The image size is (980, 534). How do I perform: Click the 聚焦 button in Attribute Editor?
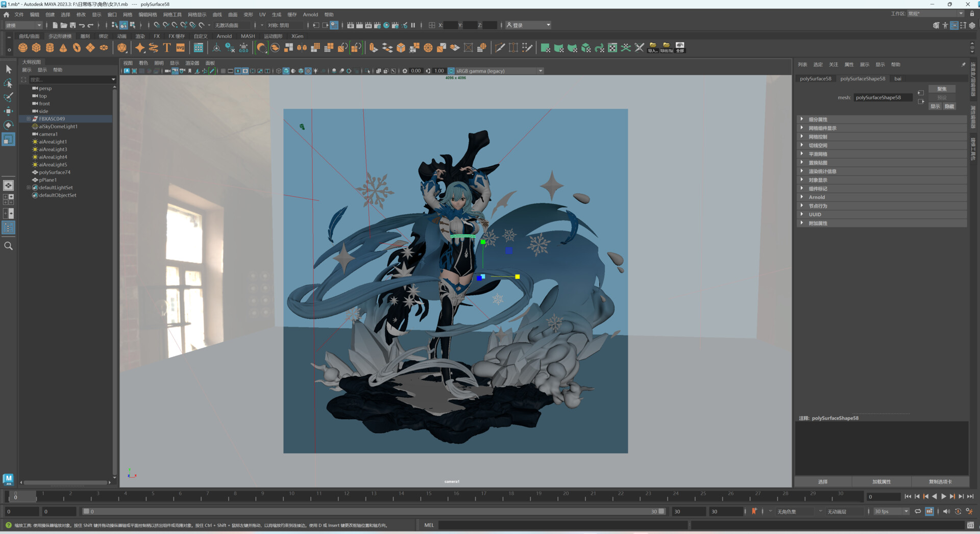click(942, 89)
